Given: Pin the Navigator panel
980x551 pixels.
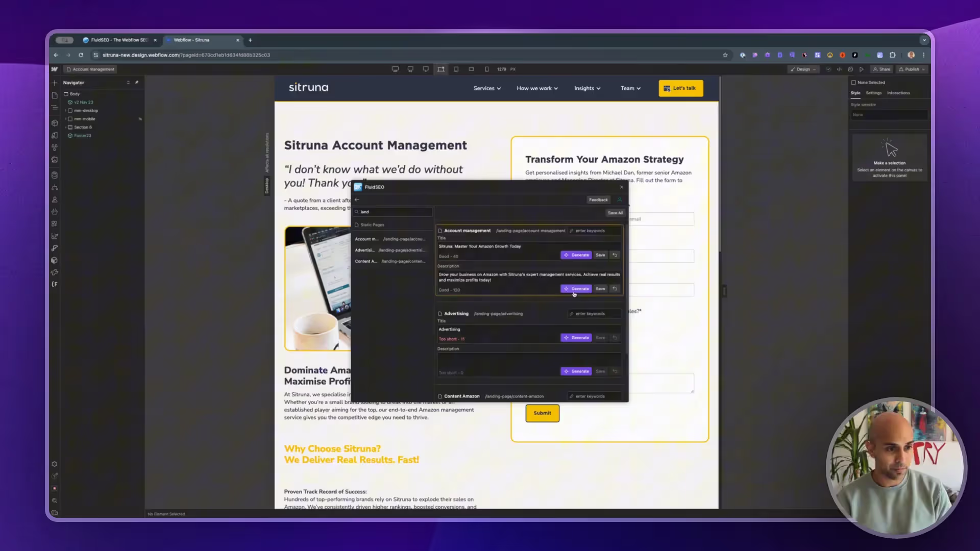Looking at the screenshot, I should tap(137, 83).
